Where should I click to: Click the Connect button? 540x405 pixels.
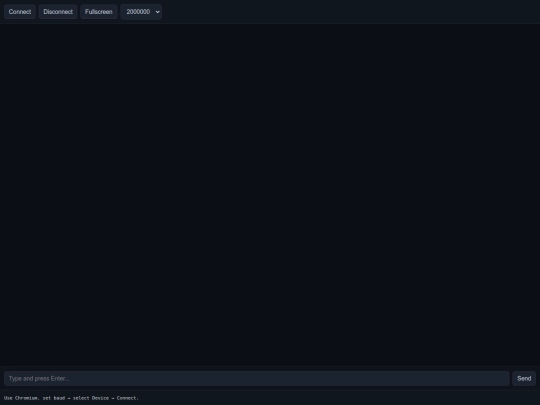tap(20, 12)
